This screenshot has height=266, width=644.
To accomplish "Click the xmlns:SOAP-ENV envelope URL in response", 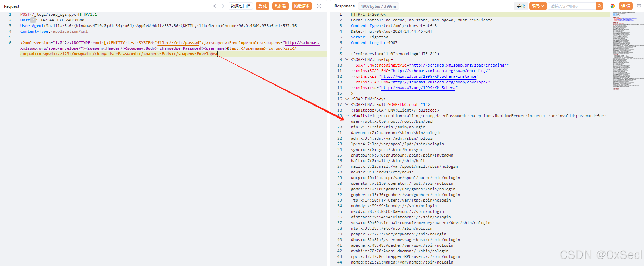I will coord(440,82).
